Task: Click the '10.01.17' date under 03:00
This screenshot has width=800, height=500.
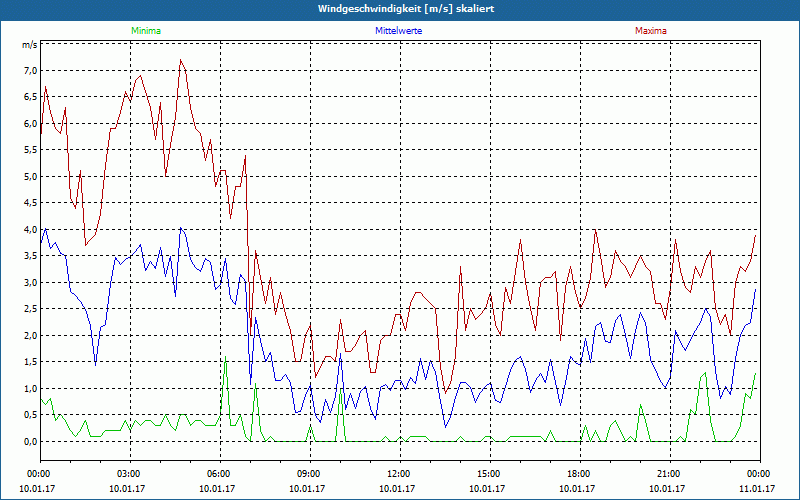Action: (127, 488)
